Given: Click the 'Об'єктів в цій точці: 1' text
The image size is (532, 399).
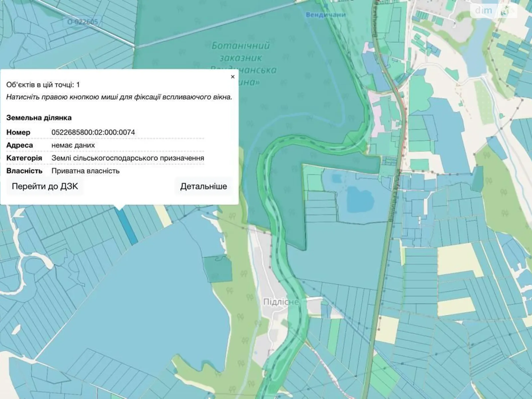Looking at the screenshot, I should (43, 85).
